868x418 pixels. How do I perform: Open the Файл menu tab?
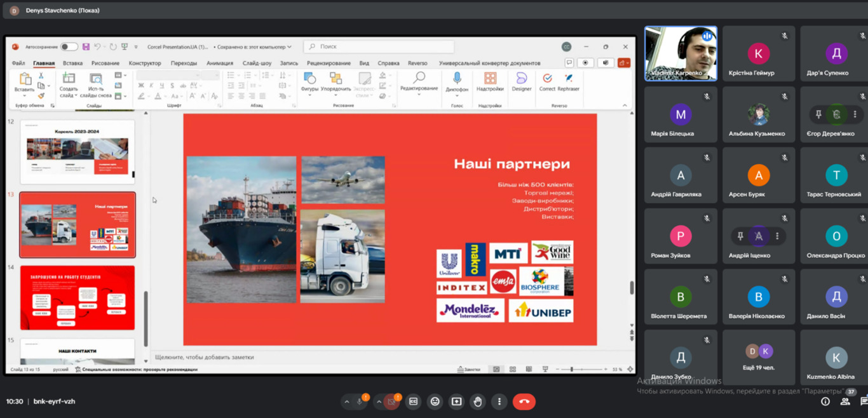(x=18, y=64)
